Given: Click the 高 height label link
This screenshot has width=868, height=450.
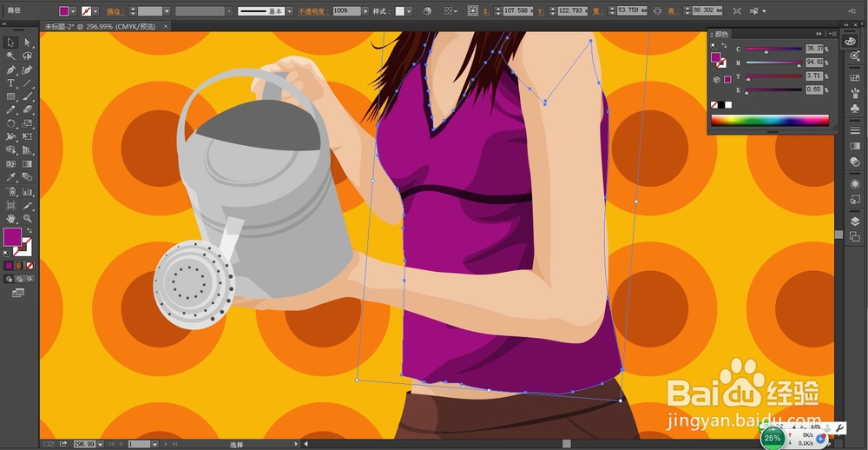Looking at the screenshot, I should coord(674,11).
